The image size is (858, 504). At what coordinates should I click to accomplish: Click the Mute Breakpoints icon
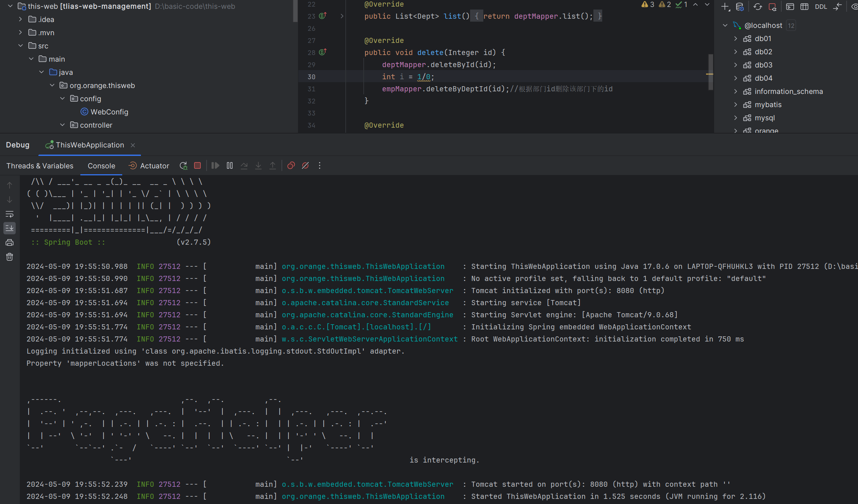(x=305, y=165)
